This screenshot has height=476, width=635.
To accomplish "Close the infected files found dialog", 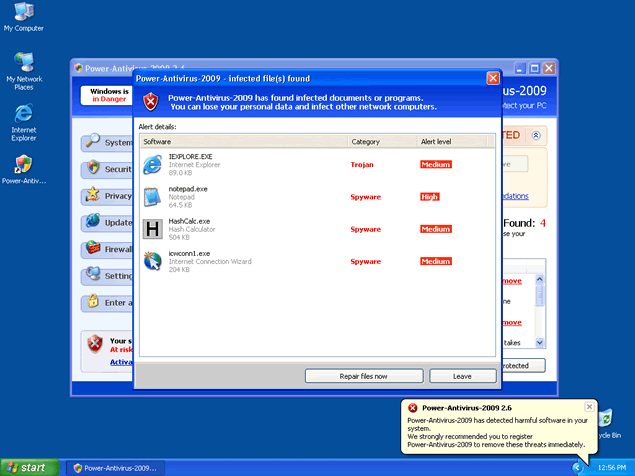I will [x=492, y=78].
